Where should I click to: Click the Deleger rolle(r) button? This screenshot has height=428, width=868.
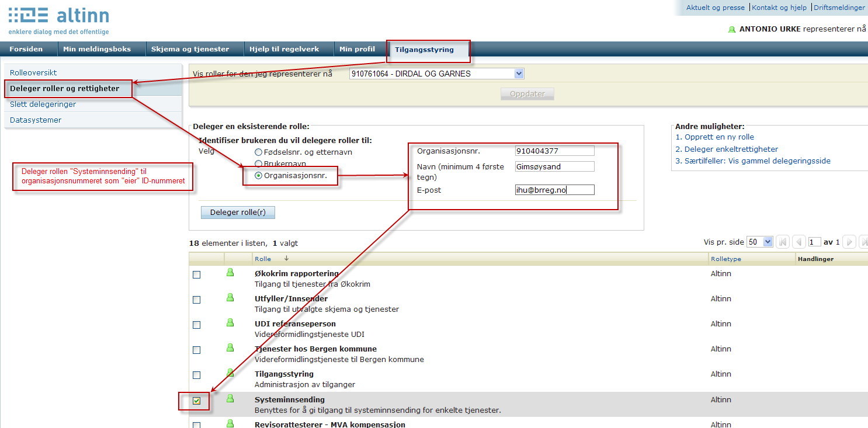coord(238,213)
